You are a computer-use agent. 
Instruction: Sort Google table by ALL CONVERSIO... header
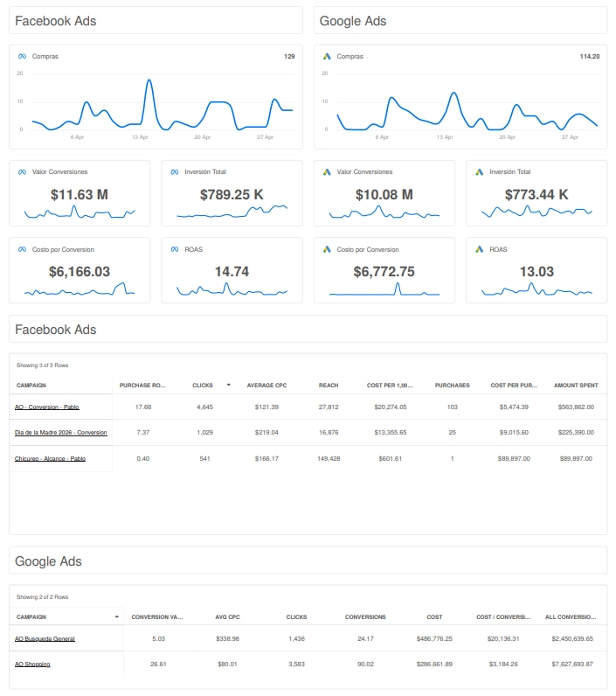click(571, 617)
